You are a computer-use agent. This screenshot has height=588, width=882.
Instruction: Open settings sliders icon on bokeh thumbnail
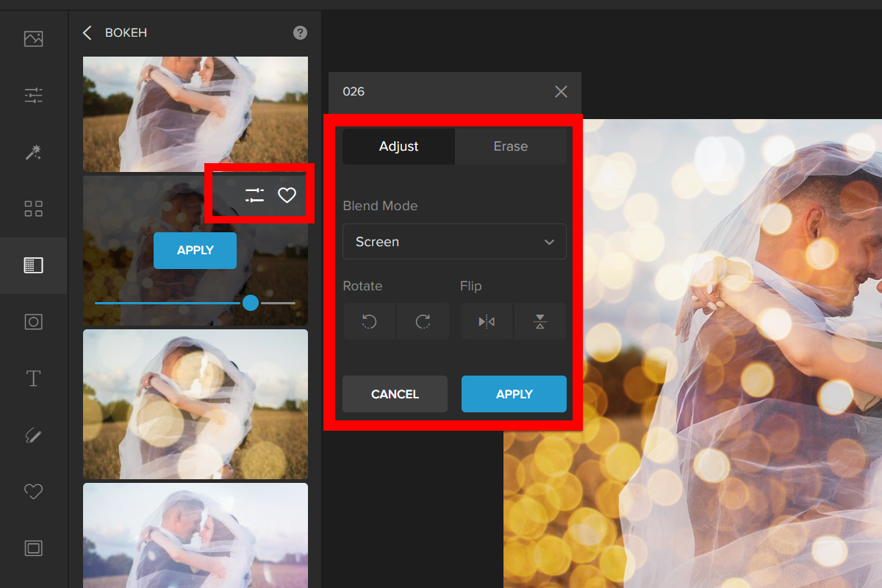254,195
